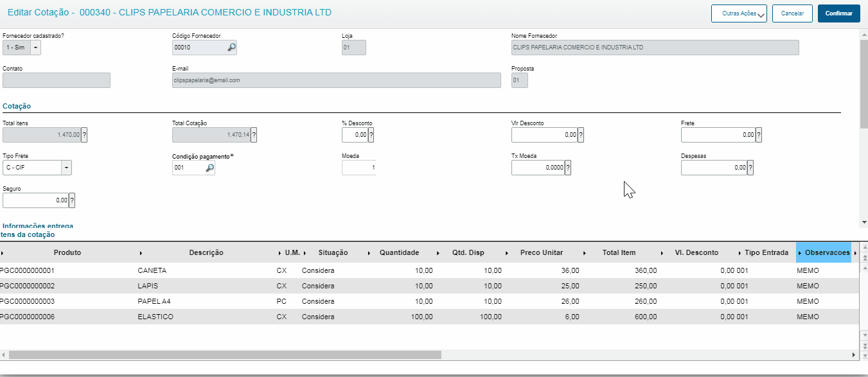Viewport: 868px width, 377px height.
Task: Click help icon next to Vlr Desconto
Action: [581, 135]
